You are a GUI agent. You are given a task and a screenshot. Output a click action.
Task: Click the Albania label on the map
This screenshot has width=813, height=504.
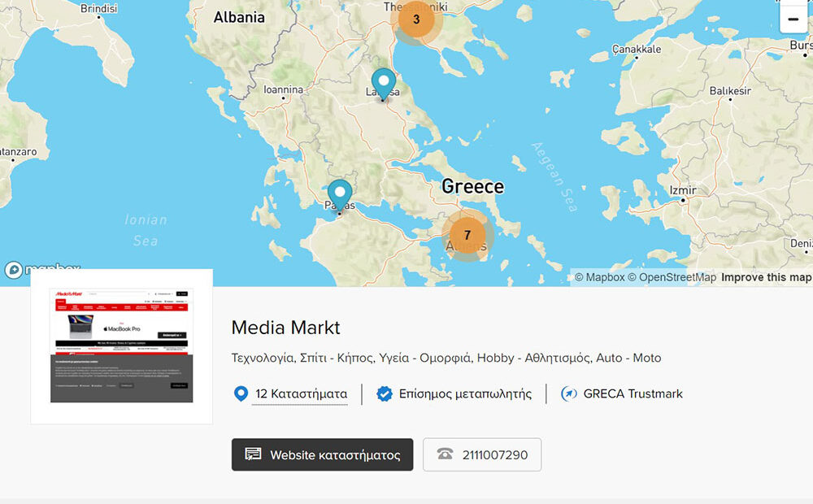pyautogui.click(x=239, y=17)
